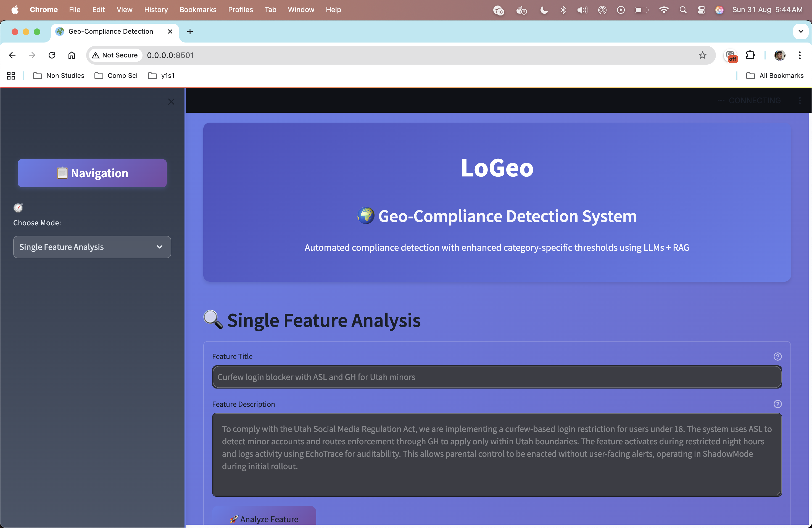The width and height of the screenshot is (812, 528).
Task: Click the Feature Description help icon
Action: pos(777,404)
